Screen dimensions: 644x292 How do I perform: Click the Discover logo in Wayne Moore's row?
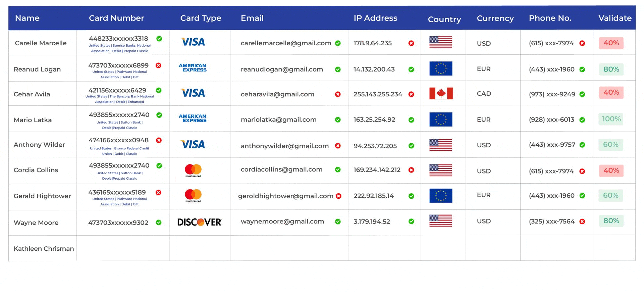pos(199,222)
